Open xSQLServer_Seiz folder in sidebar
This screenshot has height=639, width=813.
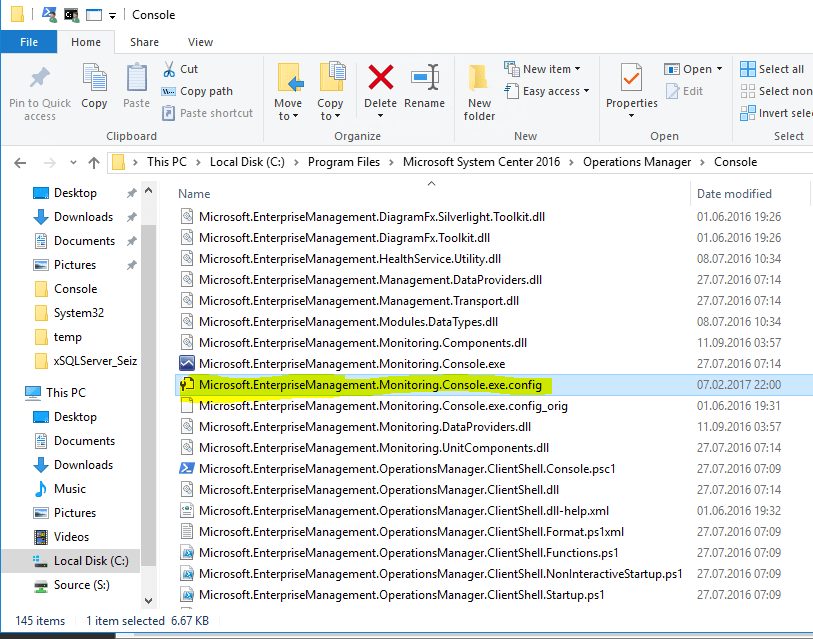tap(86, 361)
